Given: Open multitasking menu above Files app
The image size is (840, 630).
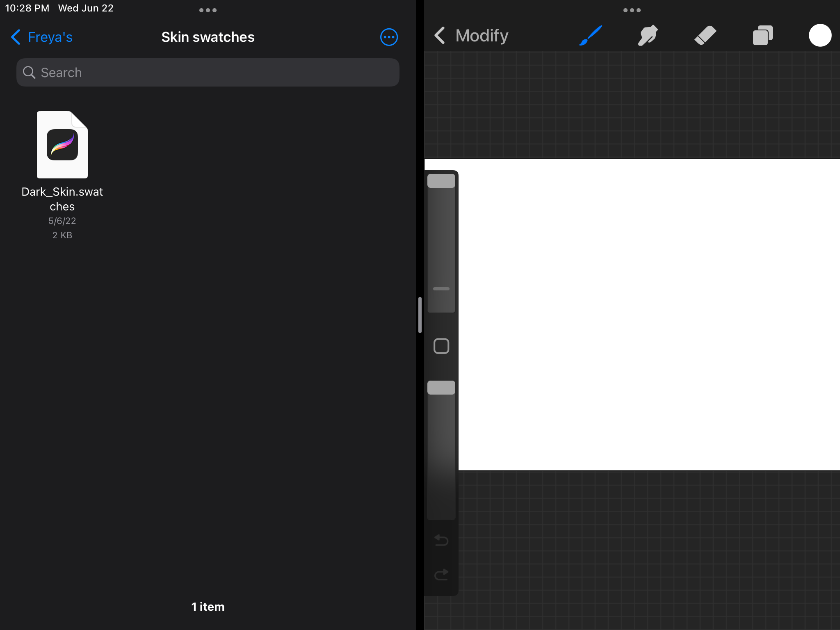Looking at the screenshot, I should [208, 10].
